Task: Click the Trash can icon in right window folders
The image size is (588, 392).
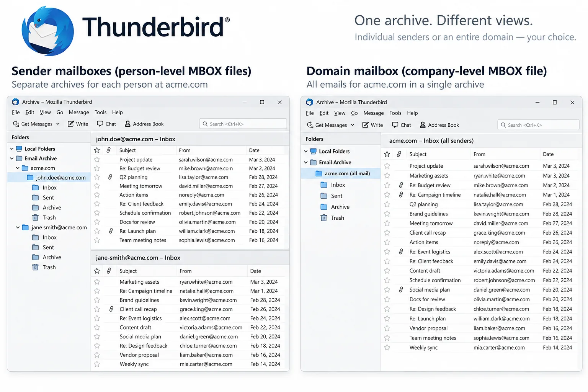Action: point(323,218)
